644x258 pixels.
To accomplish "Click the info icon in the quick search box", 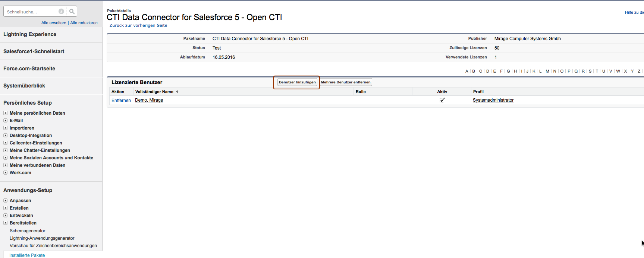I will (x=62, y=12).
